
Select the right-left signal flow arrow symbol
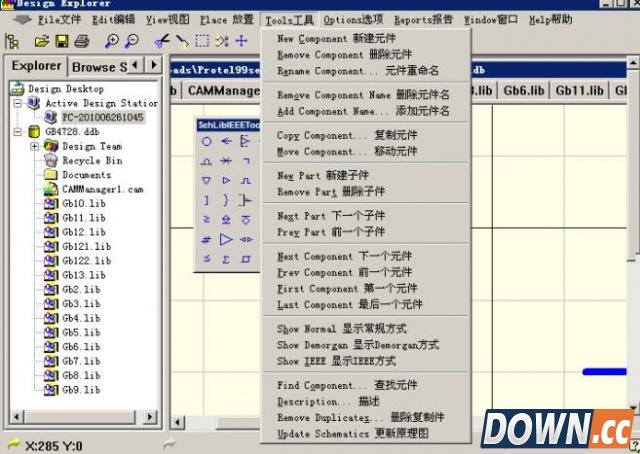226,141
